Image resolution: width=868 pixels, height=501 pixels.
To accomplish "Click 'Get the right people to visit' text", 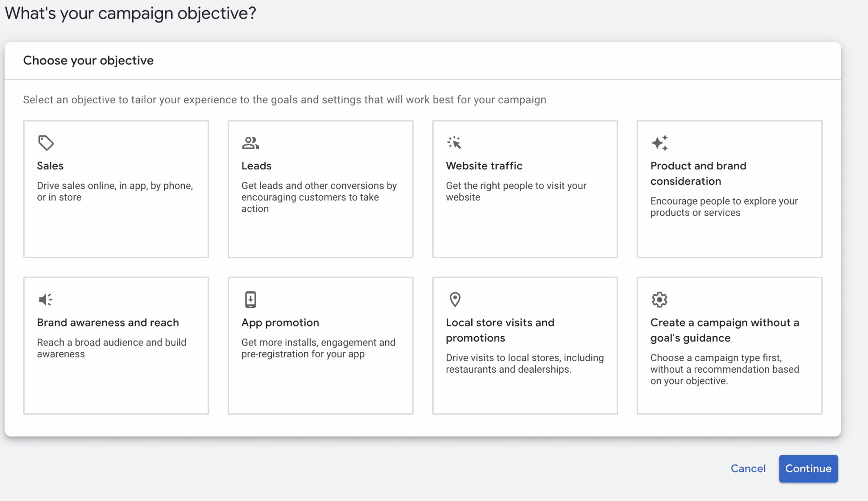I will tap(516, 191).
